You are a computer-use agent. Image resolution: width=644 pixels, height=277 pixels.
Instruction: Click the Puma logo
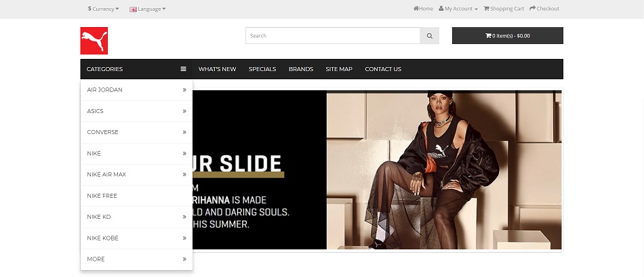pyautogui.click(x=94, y=41)
